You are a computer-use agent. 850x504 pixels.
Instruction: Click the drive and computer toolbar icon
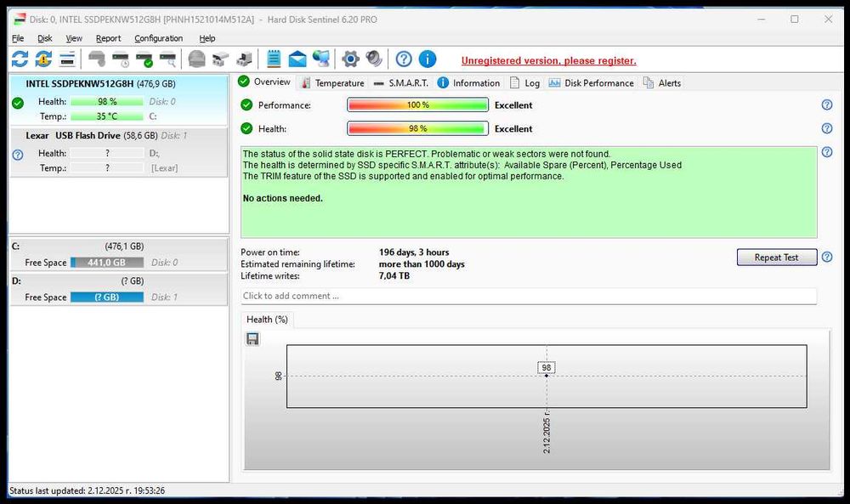(245, 59)
